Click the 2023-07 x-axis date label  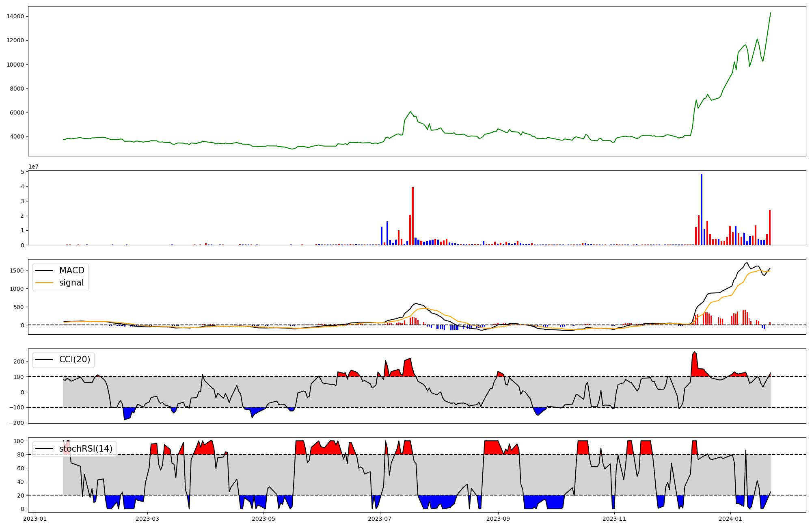(380, 519)
